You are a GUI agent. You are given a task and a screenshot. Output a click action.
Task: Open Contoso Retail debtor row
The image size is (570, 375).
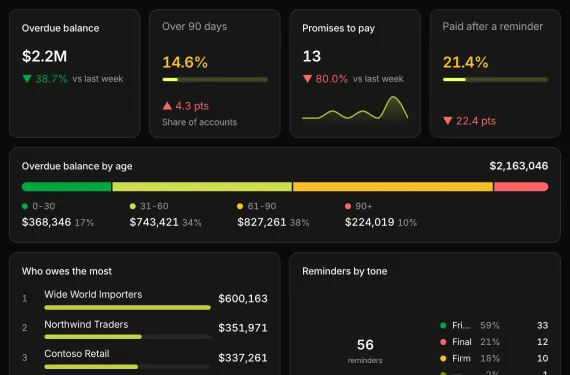click(x=145, y=359)
